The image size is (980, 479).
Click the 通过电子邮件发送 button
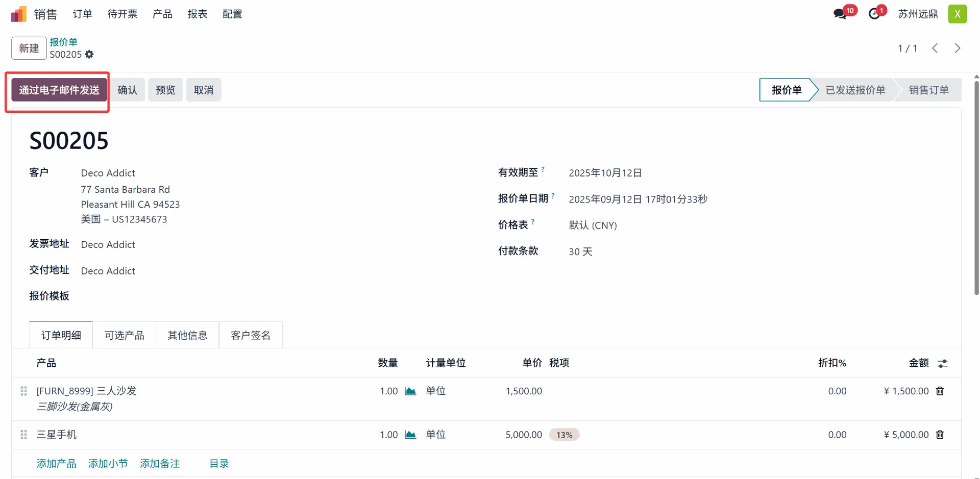59,90
